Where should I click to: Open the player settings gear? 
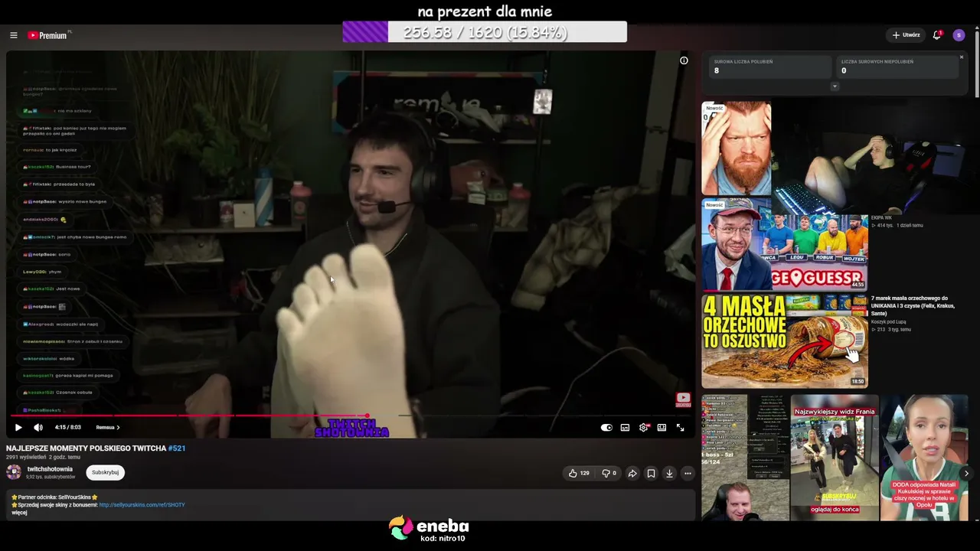tap(643, 428)
